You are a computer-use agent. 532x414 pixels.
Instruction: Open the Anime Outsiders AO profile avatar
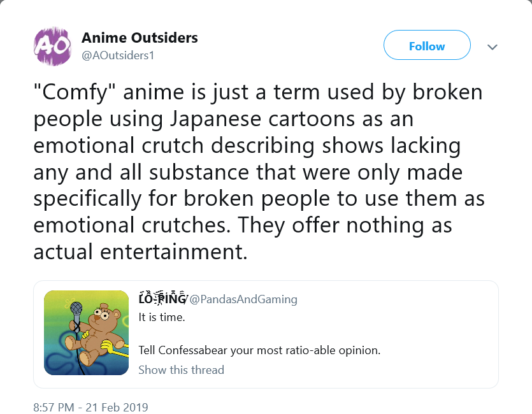click(52, 46)
